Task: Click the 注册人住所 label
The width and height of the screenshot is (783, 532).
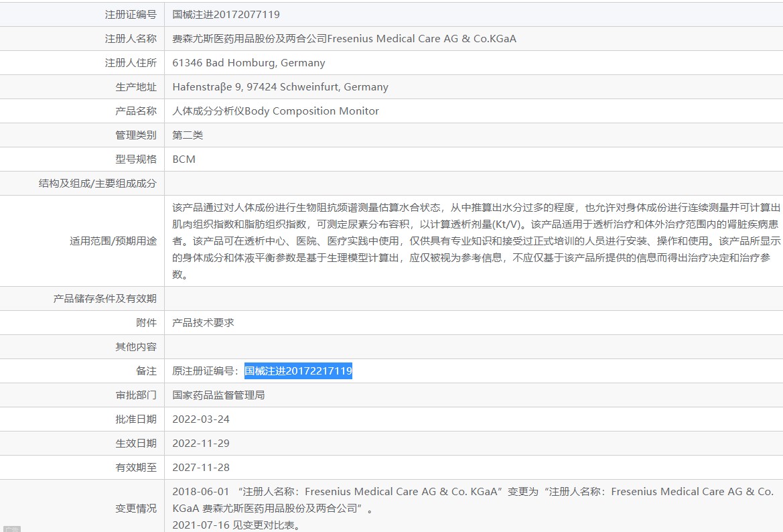Action: coord(131,62)
